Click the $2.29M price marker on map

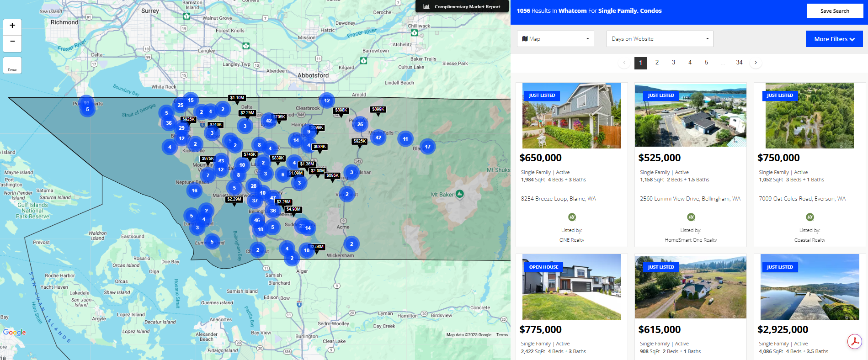point(234,200)
